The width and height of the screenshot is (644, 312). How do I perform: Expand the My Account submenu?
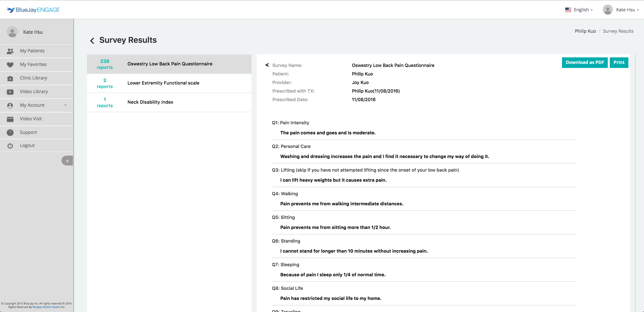[x=65, y=105]
